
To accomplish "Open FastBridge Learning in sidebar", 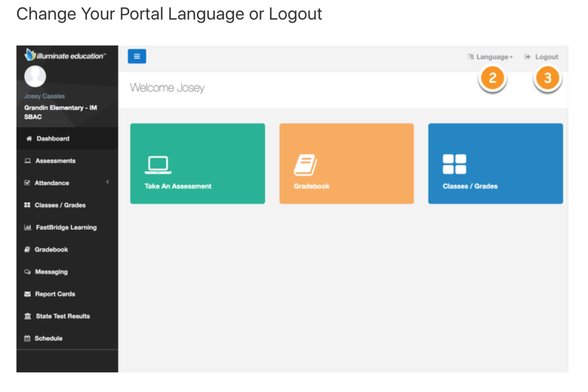I will tap(67, 227).
